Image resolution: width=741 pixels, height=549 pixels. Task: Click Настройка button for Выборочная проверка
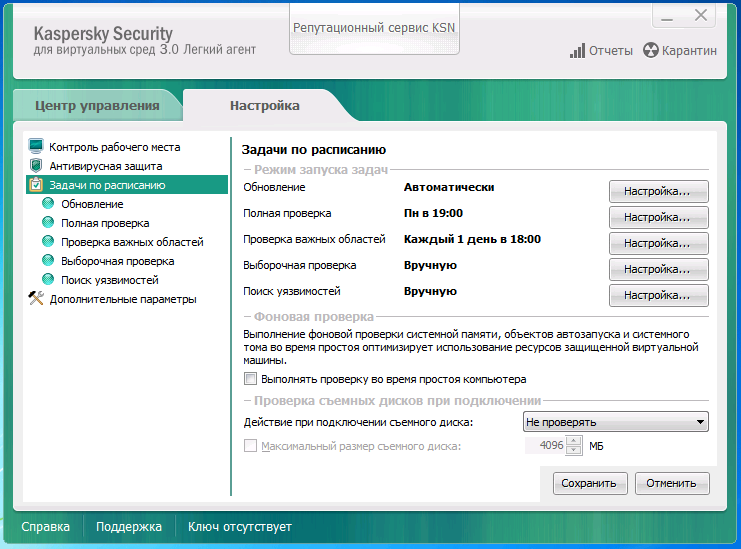(658, 269)
